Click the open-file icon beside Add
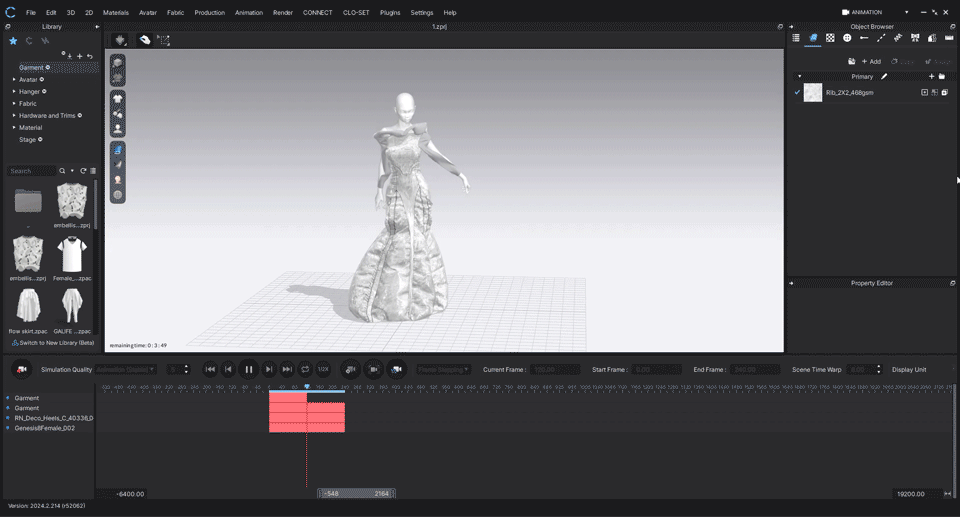Screen dimensions: 960x517 click(x=852, y=61)
